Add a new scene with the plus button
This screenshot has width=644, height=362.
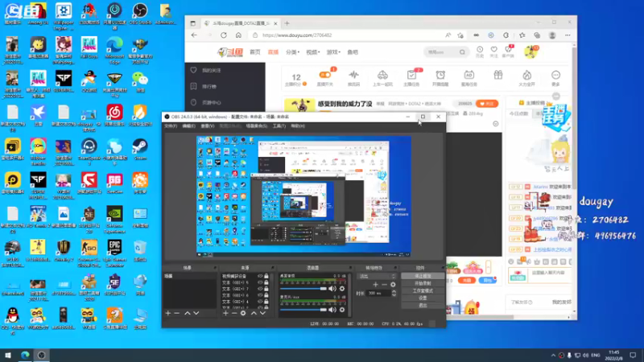168,313
